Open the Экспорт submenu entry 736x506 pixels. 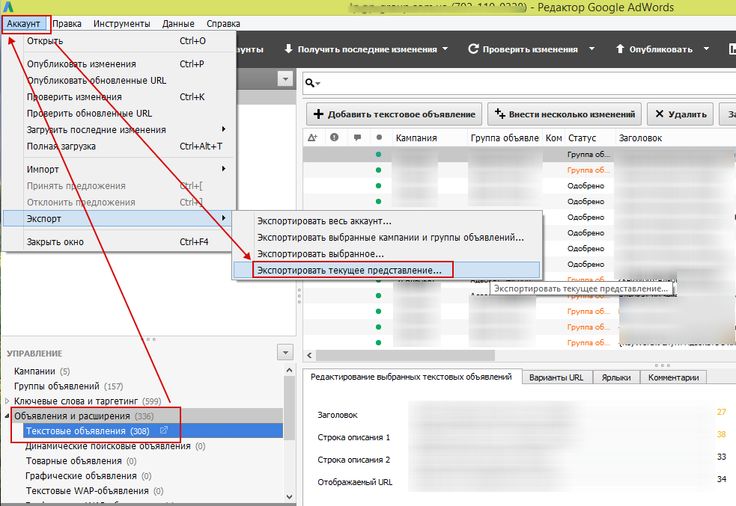pyautogui.click(x=119, y=218)
